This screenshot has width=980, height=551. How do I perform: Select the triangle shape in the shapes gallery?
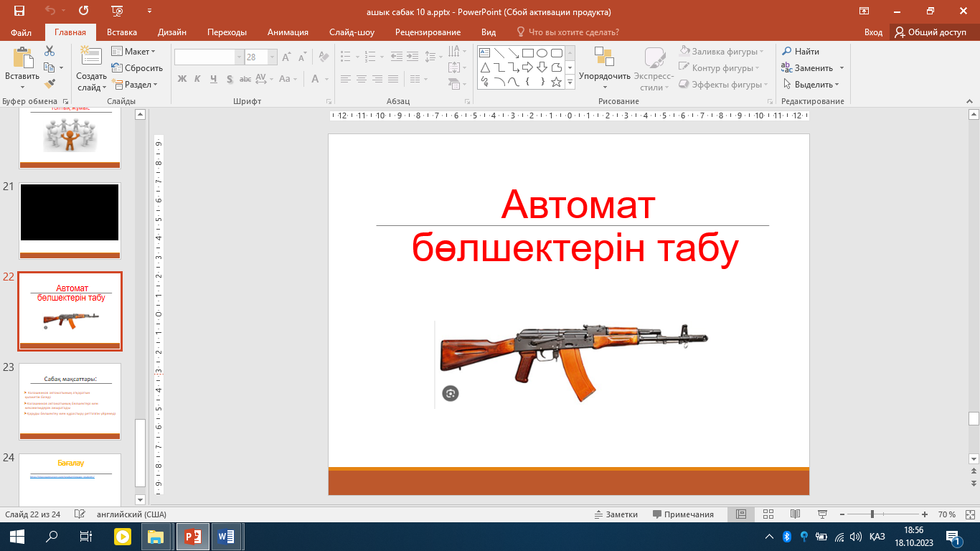pyautogui.click(x=484, y=67)
